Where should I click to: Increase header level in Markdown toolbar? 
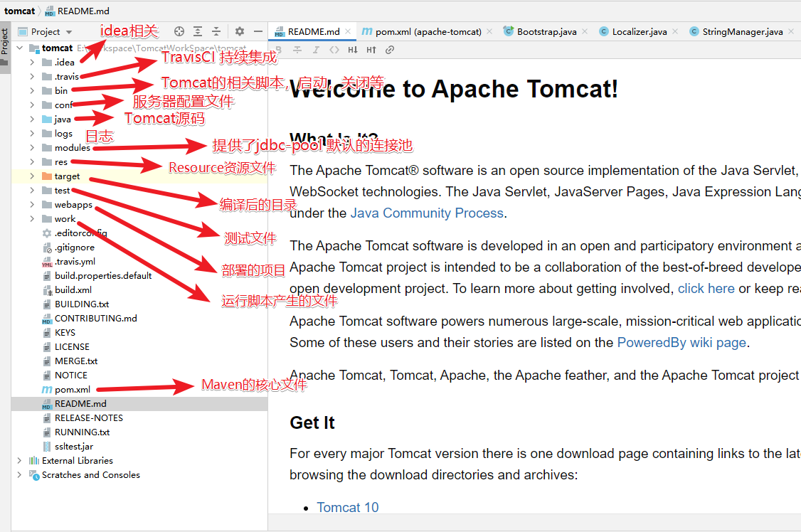click(x=371, y=50)
